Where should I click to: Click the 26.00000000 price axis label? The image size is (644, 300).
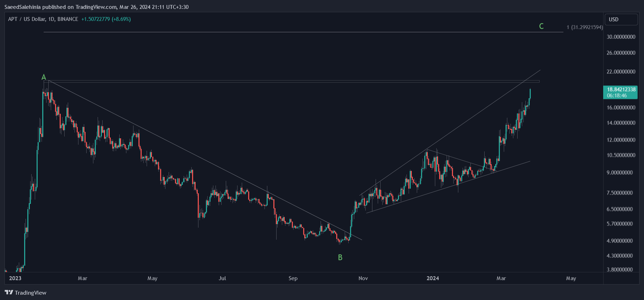[621, 53]
